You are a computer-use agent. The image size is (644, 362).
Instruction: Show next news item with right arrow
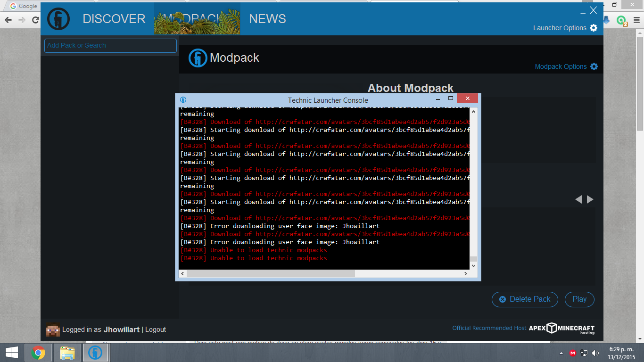590,199
